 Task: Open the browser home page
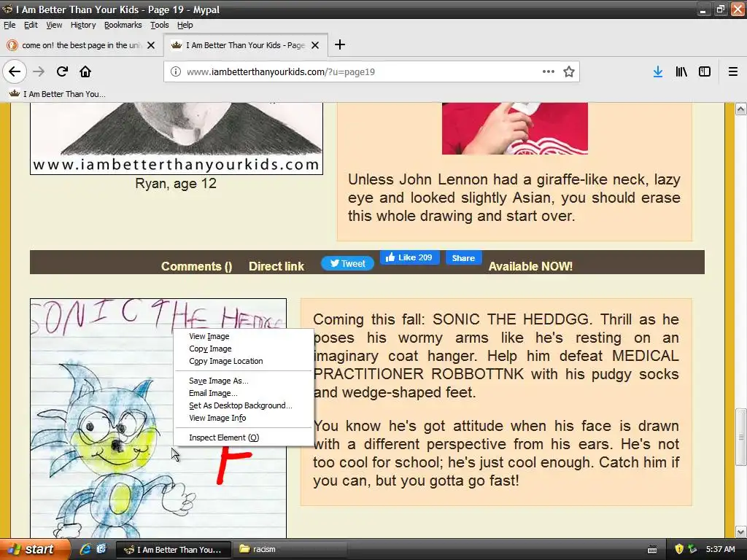click(85, 71)
